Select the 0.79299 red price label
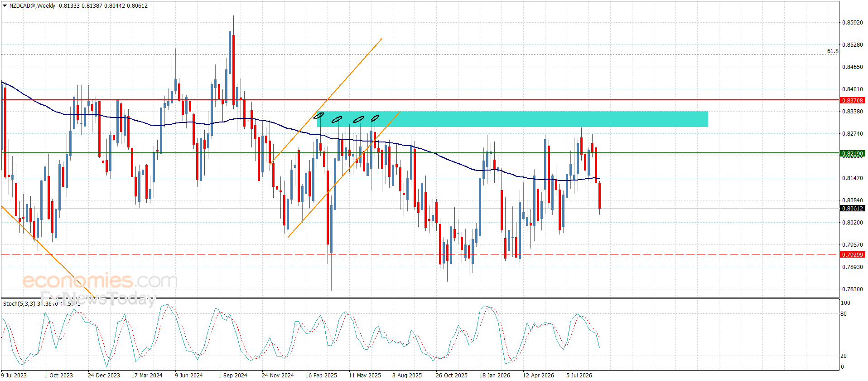868x381 pixels. click(853, 254)
